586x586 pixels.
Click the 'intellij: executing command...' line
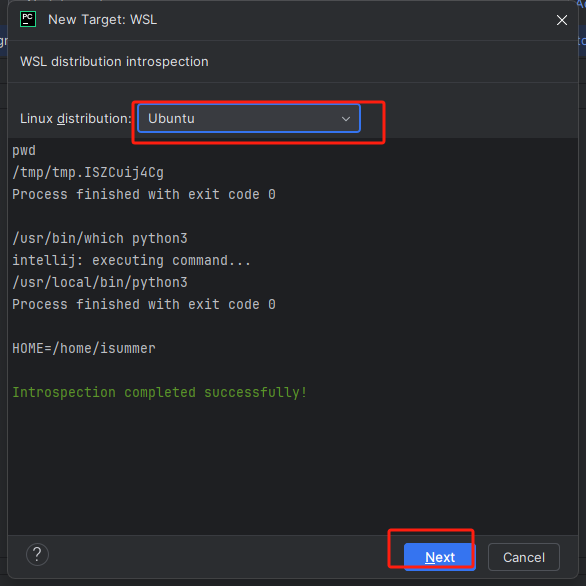point(132,260)
